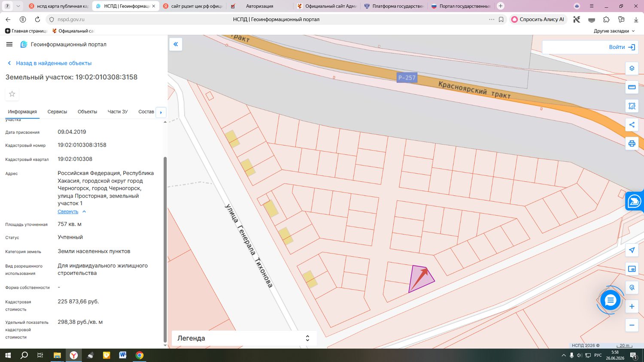Open the Состав tab
The width and height of the screenshot is (644, 362).
tap(146, 112)
